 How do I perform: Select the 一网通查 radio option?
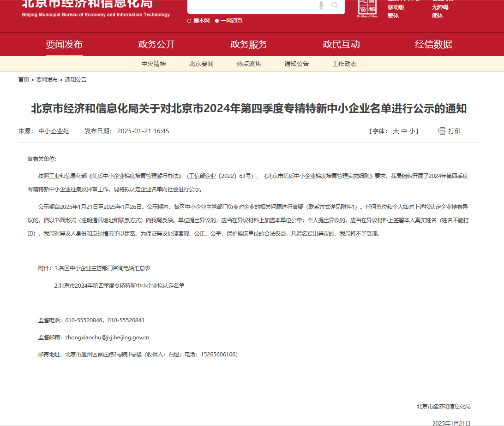pyautogui.click(x=217, y=21)
